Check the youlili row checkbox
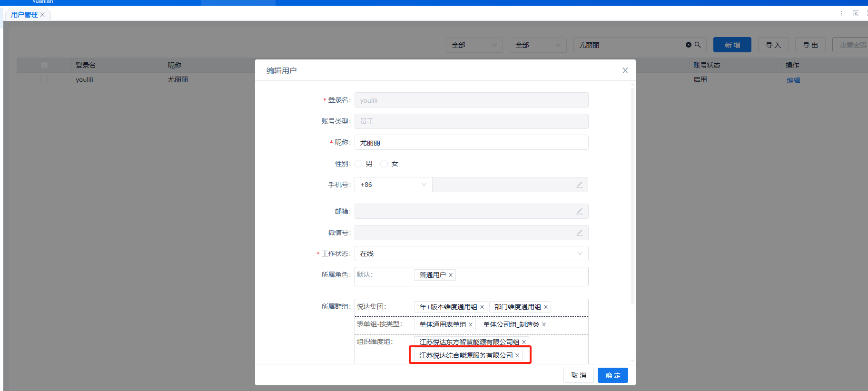 coord(44,79)
